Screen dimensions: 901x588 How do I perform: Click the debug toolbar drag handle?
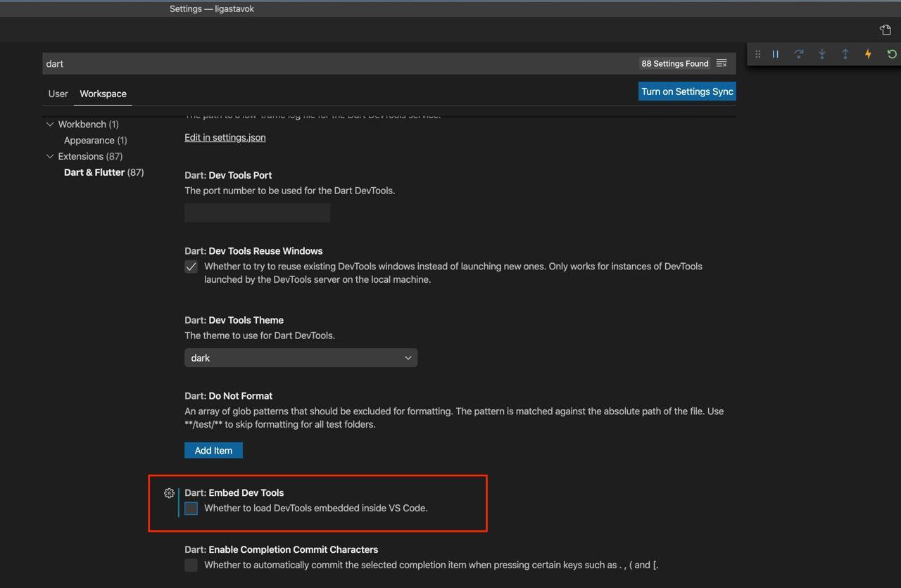(757, 54)
